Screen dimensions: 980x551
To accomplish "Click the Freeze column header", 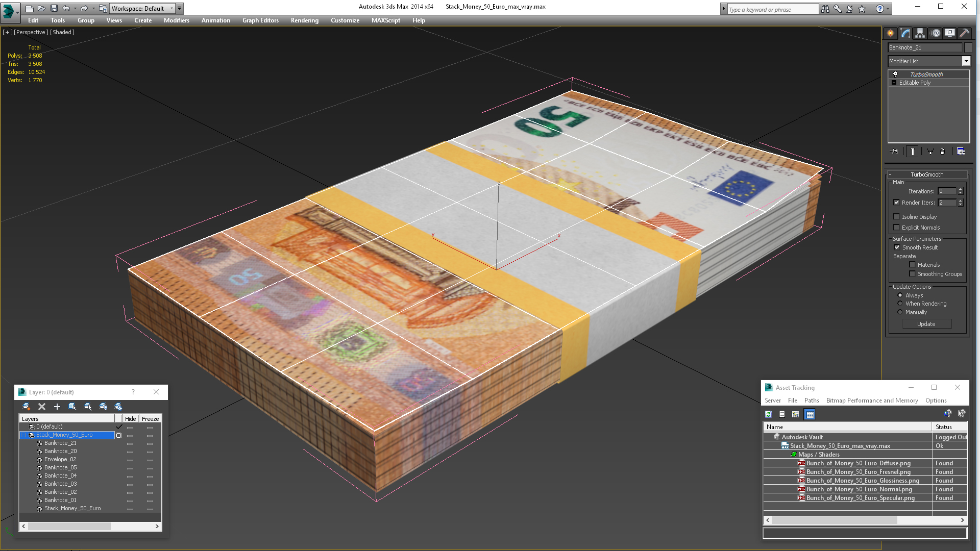I will tap(151, 419).
